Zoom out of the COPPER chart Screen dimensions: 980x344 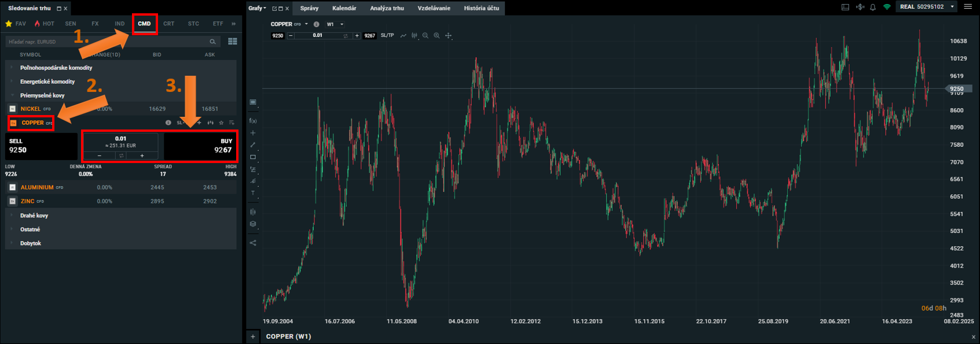tap(425, 36)
